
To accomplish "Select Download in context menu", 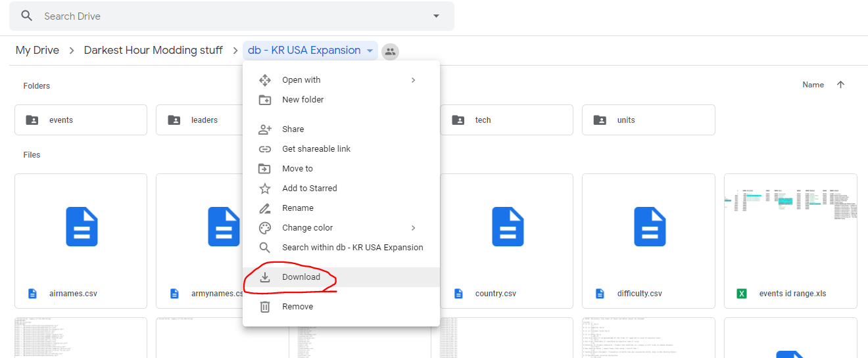I will point(341,277).
